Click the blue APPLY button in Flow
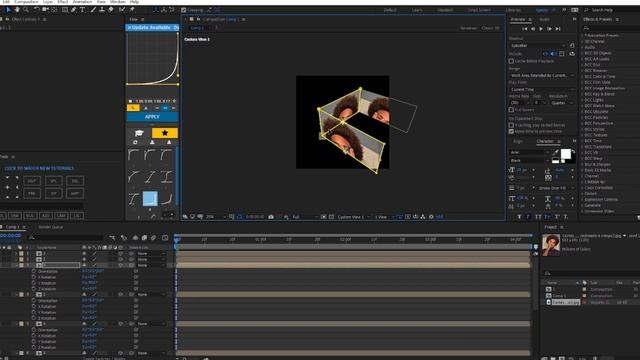Screen dimensions: 640x360 pyautogui.click(x=152, y=117)
